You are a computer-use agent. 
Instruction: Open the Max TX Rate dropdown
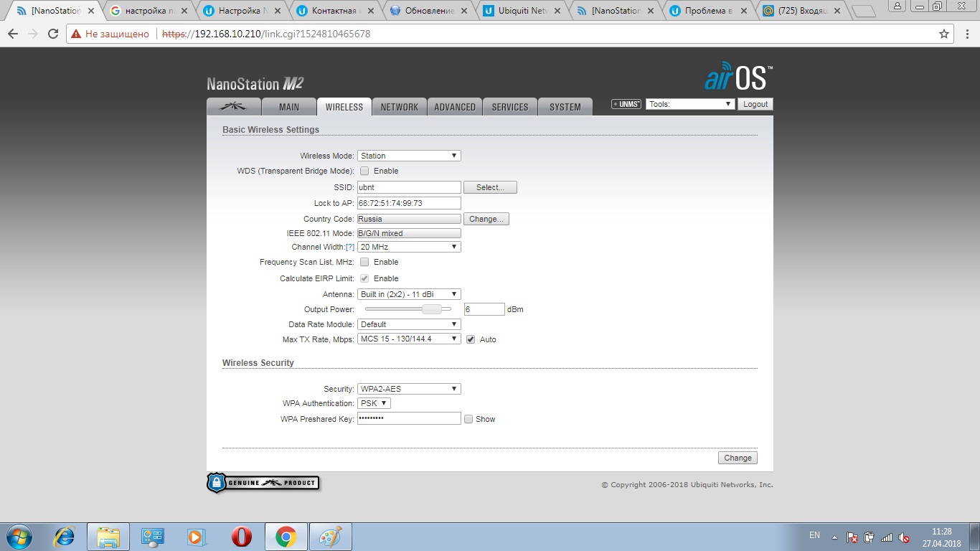[x=409, y=339]
